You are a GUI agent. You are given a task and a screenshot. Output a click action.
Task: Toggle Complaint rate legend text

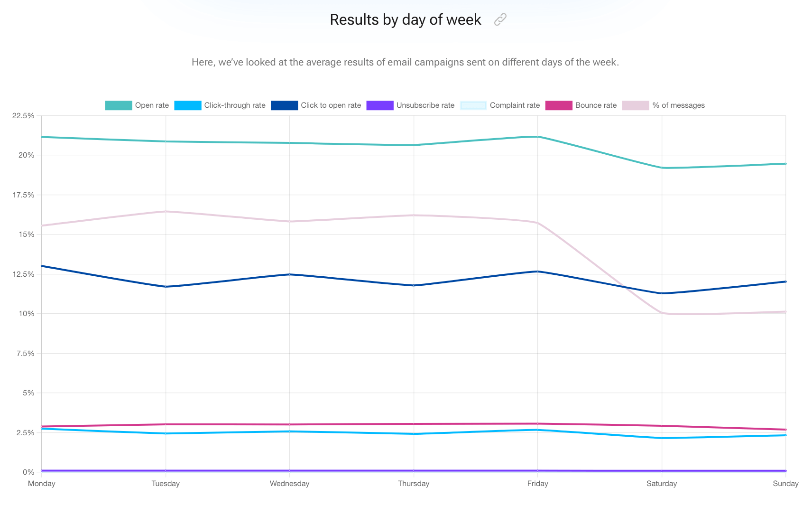coord(515,105)
